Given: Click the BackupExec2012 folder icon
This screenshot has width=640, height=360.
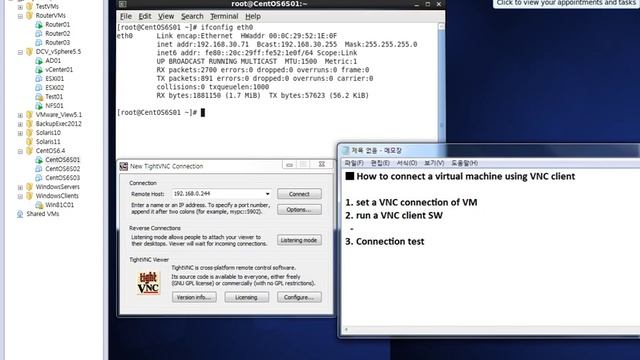Looking at the screenshot, I should click(29, 124).
